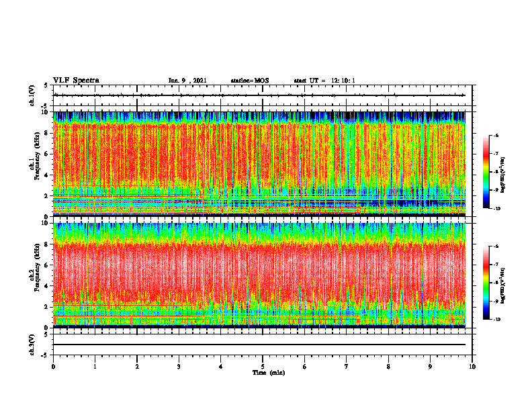
Task: Click the "-10" label on ch.1 color bar
Action: 497,208
